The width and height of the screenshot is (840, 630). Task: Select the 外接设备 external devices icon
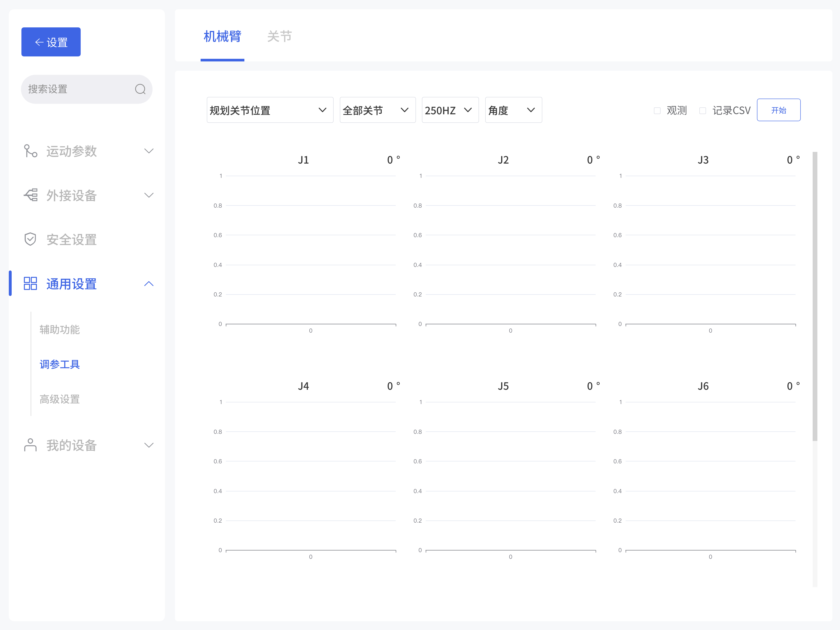tap(30, 195)
